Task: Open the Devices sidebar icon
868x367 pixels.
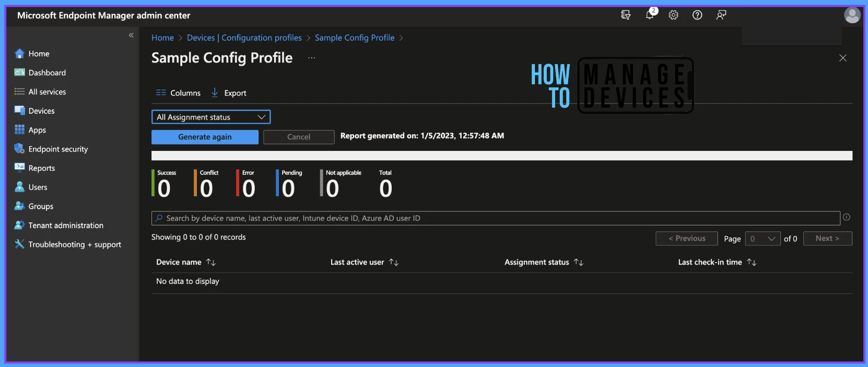Action: [19, 111]
